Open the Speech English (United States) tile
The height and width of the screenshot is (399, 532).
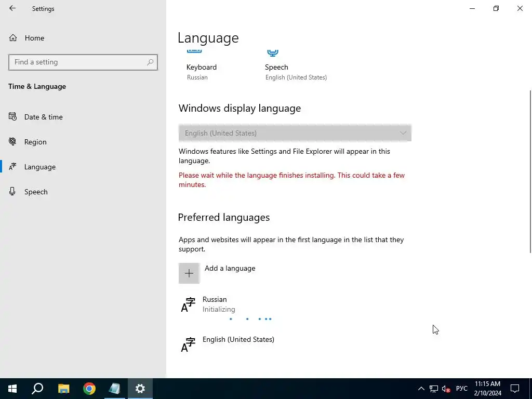pyautogui.click(x=296, y=66)
